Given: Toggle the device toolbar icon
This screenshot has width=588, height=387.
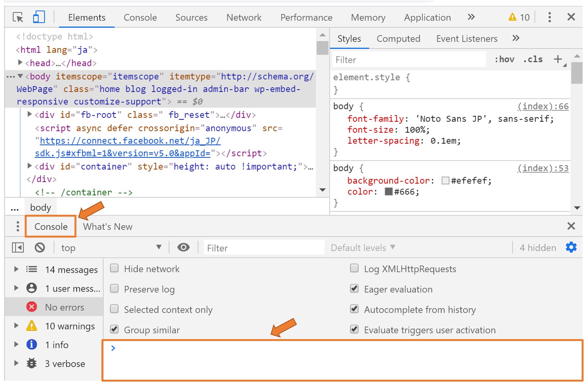Looking at the screenshot, I should [39, 17].
